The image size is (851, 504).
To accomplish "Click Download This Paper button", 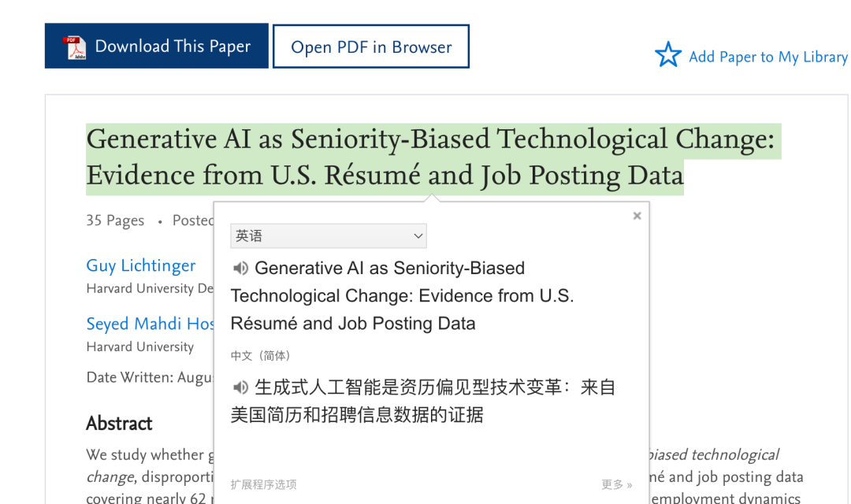I will point(157,46).
